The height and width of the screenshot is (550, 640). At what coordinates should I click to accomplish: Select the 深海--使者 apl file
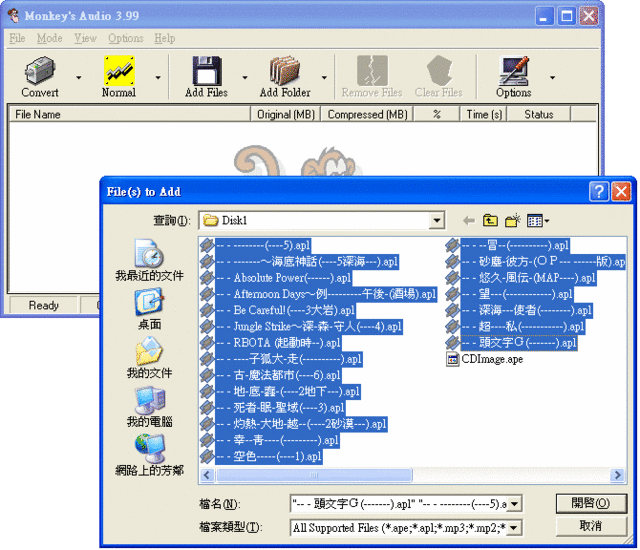pyautogui.click(x=519, y=310)
